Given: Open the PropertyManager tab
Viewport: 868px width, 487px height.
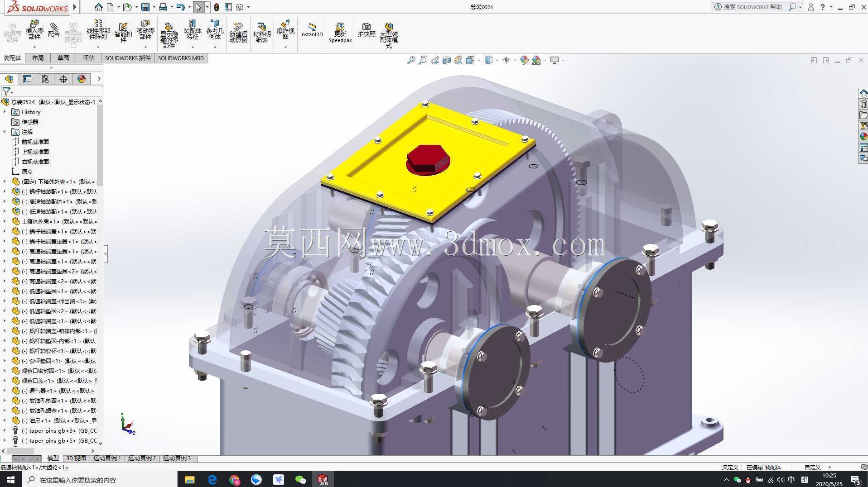Looking at the screenshot, I should pos(27,79).
